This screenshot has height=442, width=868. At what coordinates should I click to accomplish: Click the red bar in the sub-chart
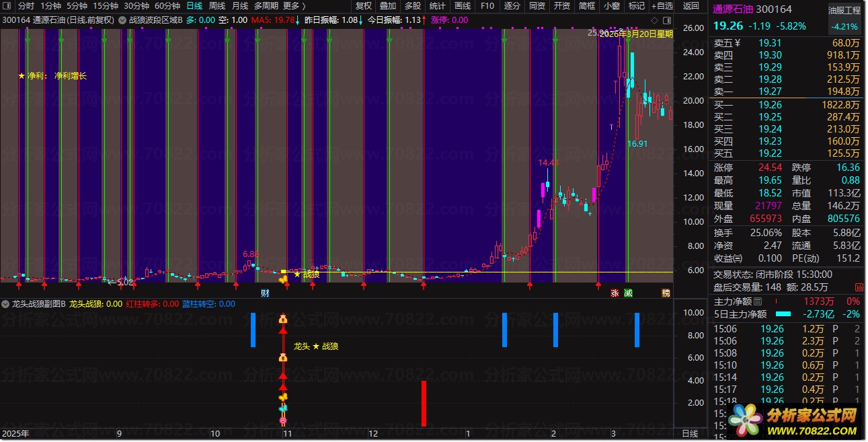pyautogui.click(x=424, y=404)
